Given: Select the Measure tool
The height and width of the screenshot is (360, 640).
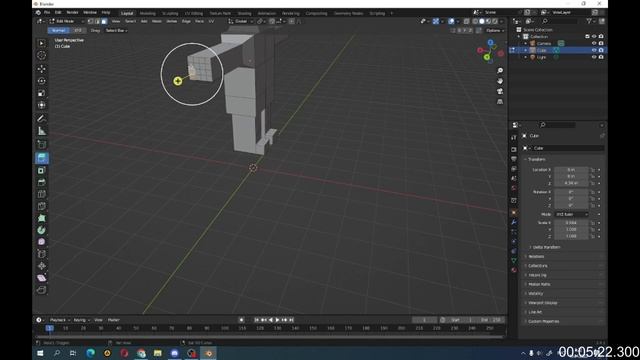Looking at the screenshot, I should point(42,131).
